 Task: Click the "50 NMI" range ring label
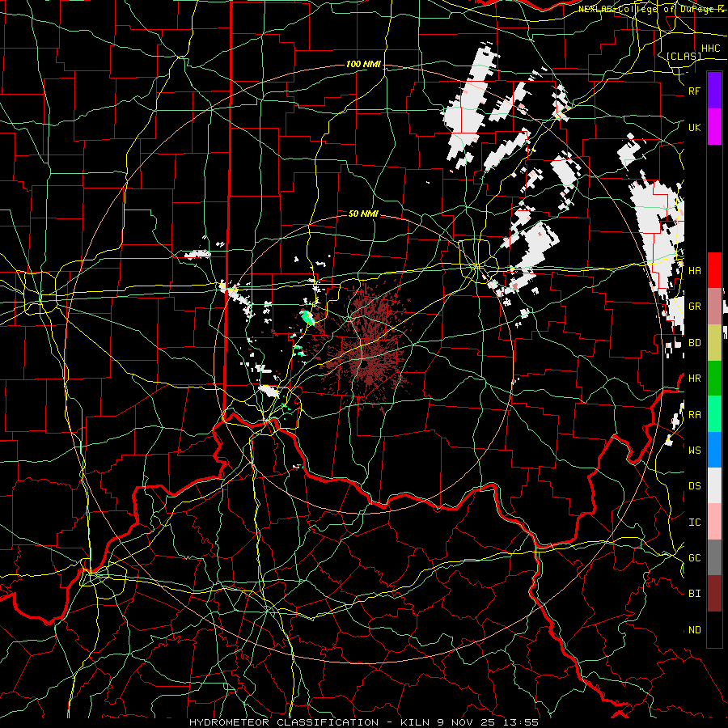point(363,214)
